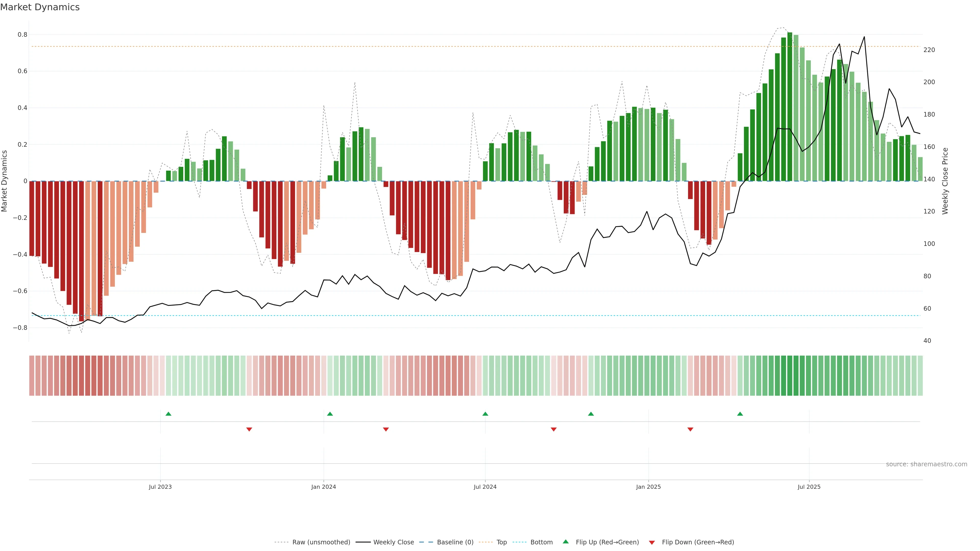Click the Market Dynamics chart title
This screenshot has width=980, height=551.
(40, 7)
